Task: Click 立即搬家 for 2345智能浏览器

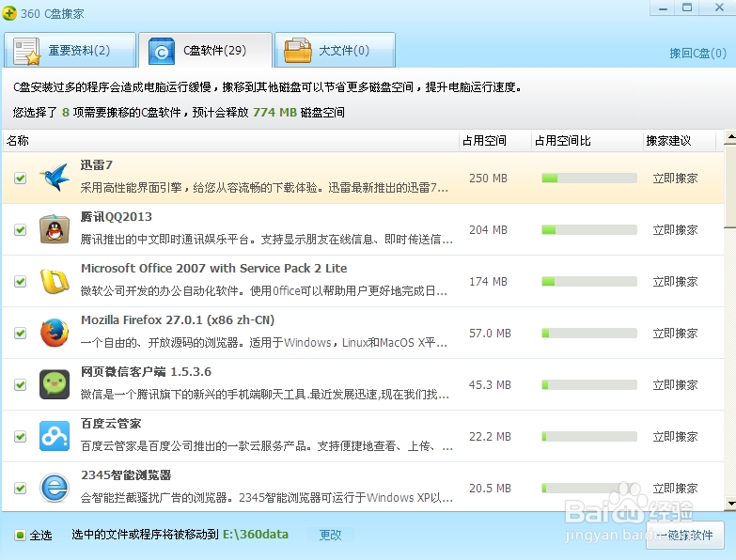Action: [675, 488]
